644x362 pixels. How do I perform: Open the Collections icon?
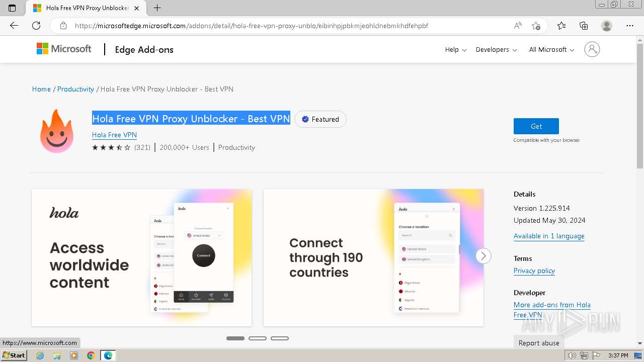pyautogui.click(x=584, y=26)
